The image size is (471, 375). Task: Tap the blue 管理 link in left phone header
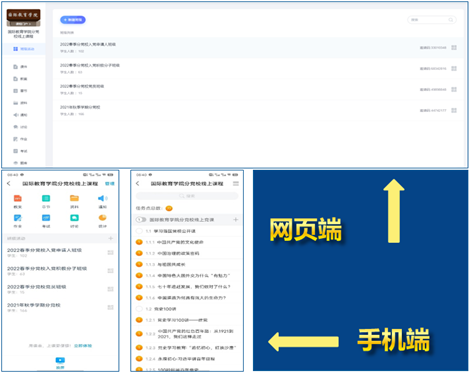[x=110, y=184]
